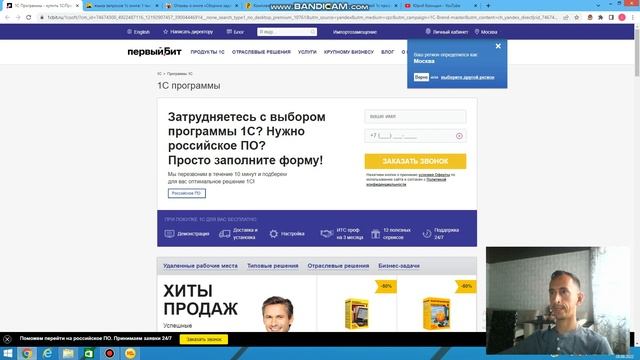The image size is (640, 360).
Task: Dismiss the bottom banner with X icon
Action: pos(7,339)
